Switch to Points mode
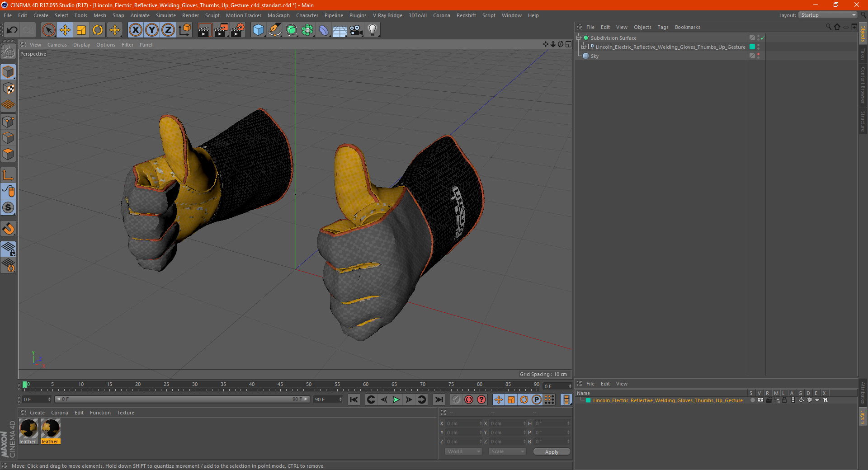 pos(8,122)
